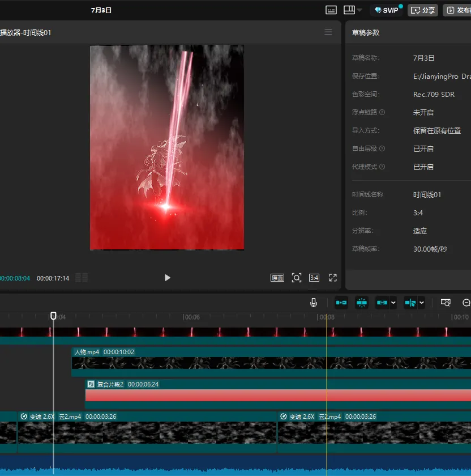Click the timeline playhead handle

click(x=53, y=316)
